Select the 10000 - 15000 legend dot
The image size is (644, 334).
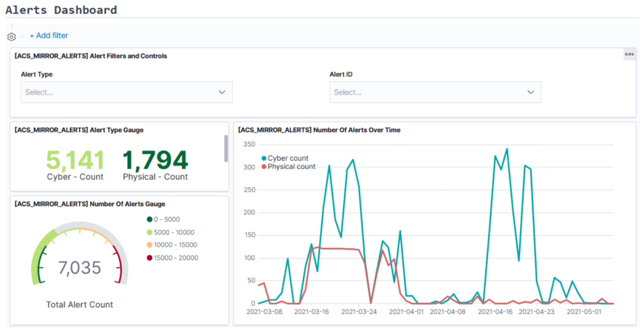[x=149, y=245]
